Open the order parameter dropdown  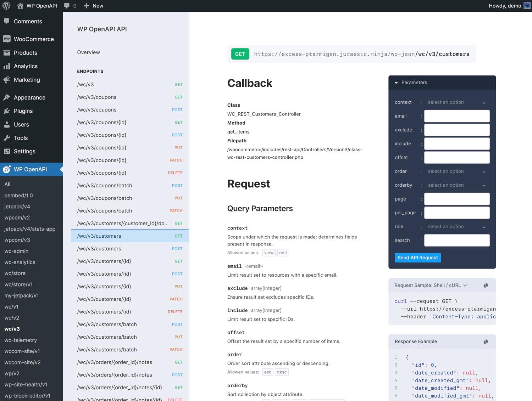[x=457, y=171]
